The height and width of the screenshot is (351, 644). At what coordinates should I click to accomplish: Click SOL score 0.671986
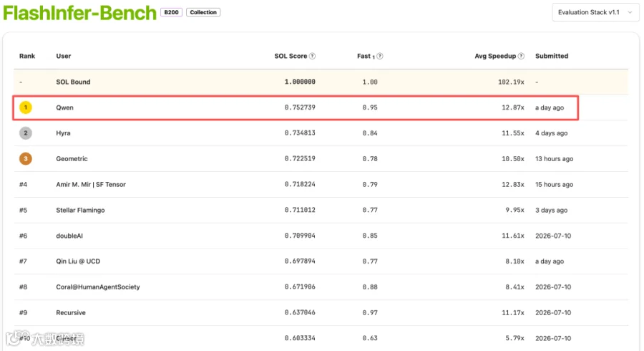coord(300,287)
